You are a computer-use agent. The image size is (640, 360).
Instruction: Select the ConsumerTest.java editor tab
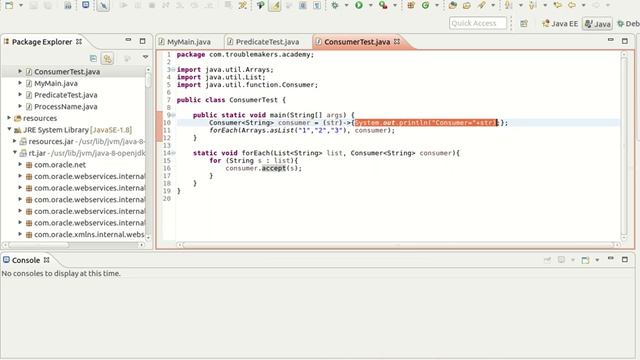[357, 42]
